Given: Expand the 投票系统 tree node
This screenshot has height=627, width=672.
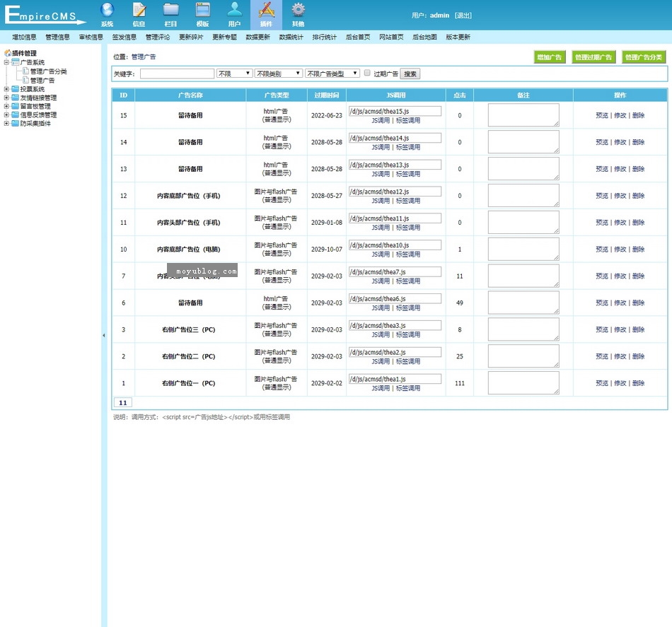Looking at the screenshot, I should click(6, 90).
